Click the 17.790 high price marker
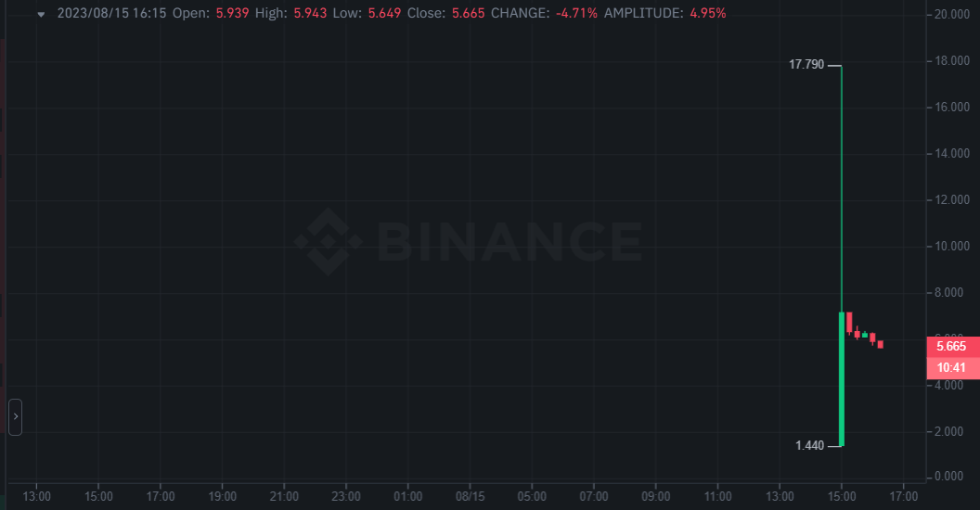Viewport: 980px width, 510px height. 806,64
